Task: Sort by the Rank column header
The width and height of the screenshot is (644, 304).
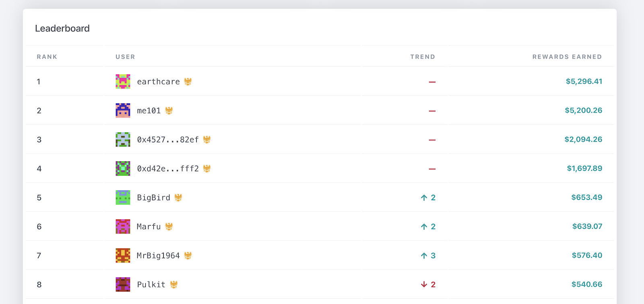Action: [47, 57]
